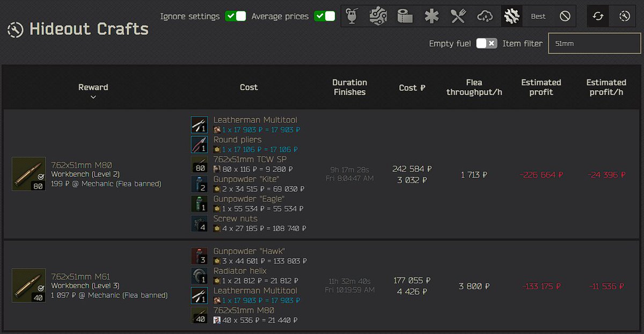Click the M80 reward bullet thumbnail with 80 count
The image size is (644, 334).
29,174
